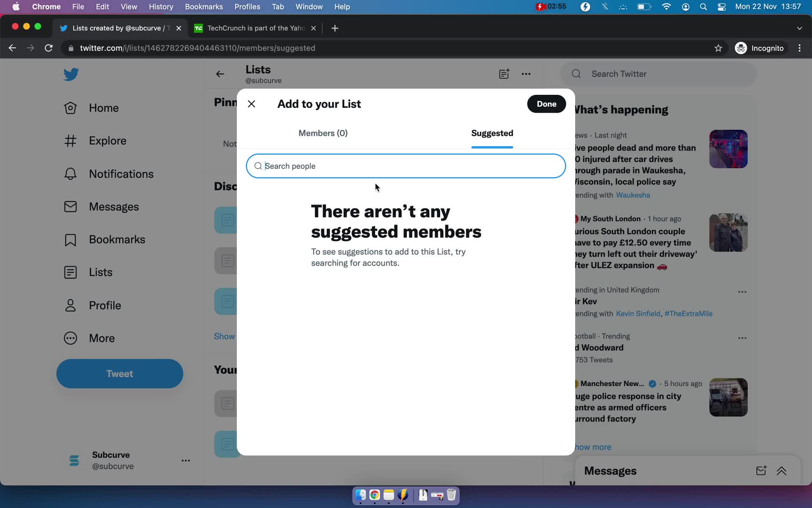Click Done to confirm list changes
Image resolution: width=812 pixels, height=508 pixels.
[x=546, y=104]
